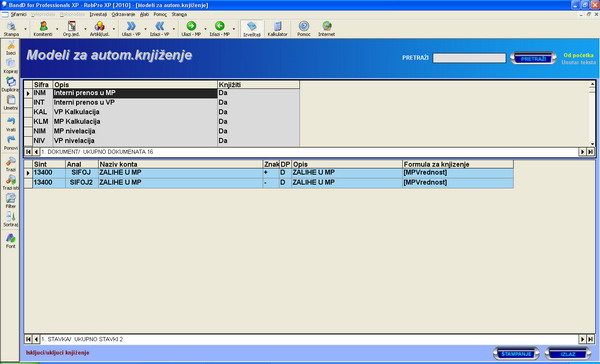Open the Internet toolbar icon
The height and width of the screenshot is (364, 600).
(326, 29)
